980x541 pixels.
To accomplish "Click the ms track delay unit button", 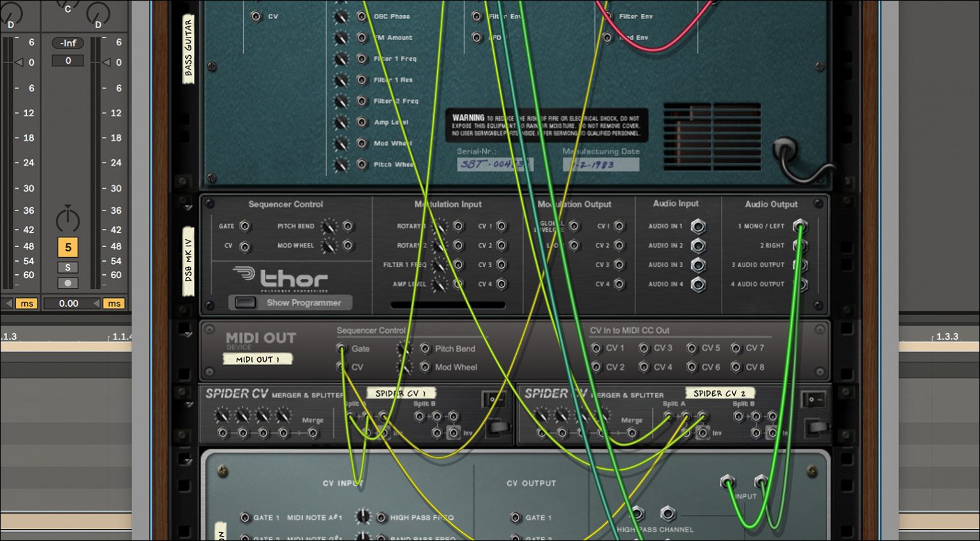I will [x=113, y=304].
